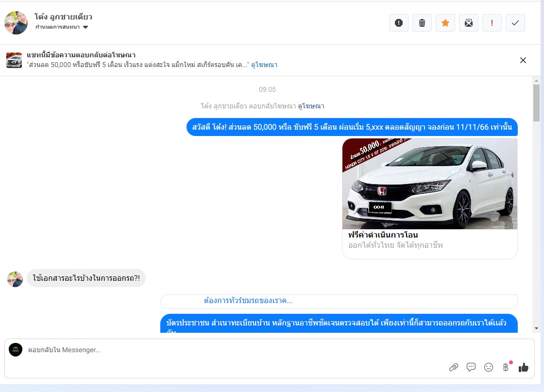544x392 pixels.
Task: Delete conversation using the trash icon
Action: pyautogui.click(x=422, y=23)
